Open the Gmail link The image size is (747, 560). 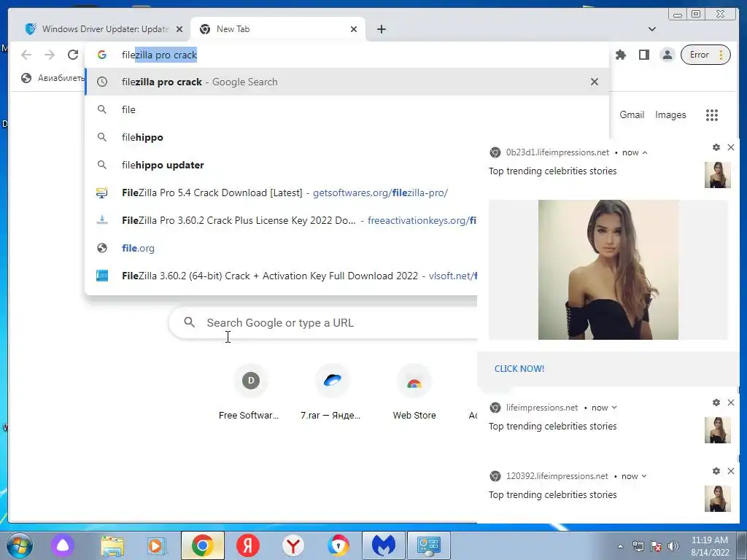[632, 114]
